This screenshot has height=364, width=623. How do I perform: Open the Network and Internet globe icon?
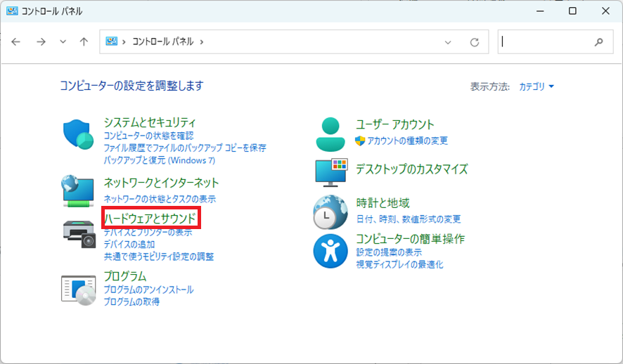(78, 191)
